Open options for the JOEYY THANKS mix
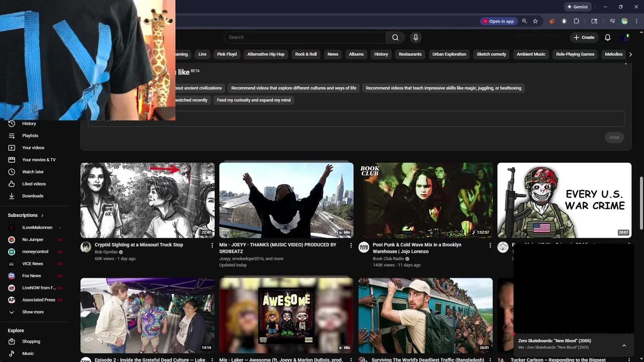Viewport: 644px width, 362px height. pos(351,245)
